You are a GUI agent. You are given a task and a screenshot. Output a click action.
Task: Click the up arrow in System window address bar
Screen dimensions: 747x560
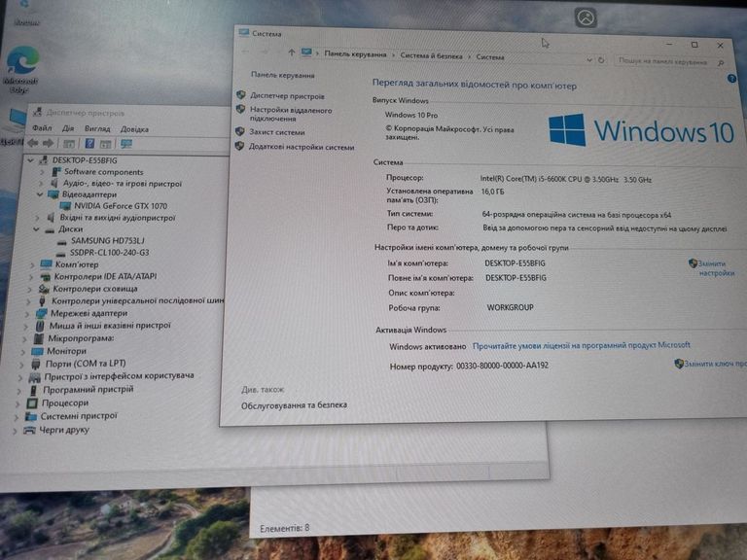point(291,52)
